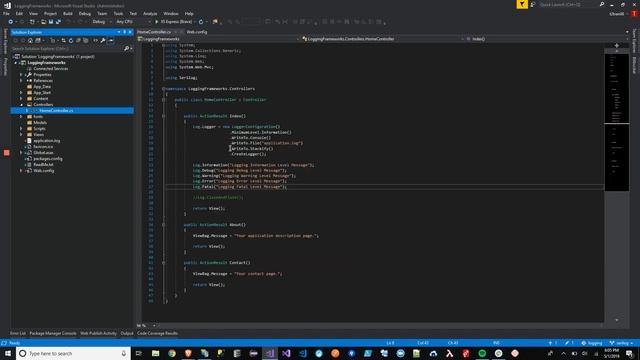Open the File menu
The image size is (640, 360).
click(x=6, y=13)
